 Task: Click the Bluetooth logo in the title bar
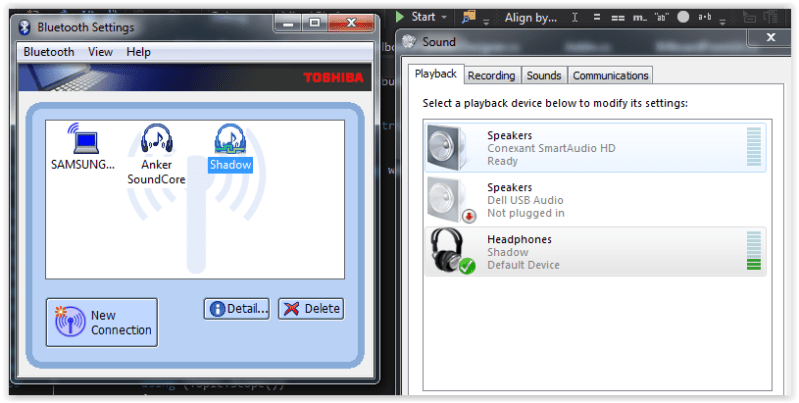point(25,28)
